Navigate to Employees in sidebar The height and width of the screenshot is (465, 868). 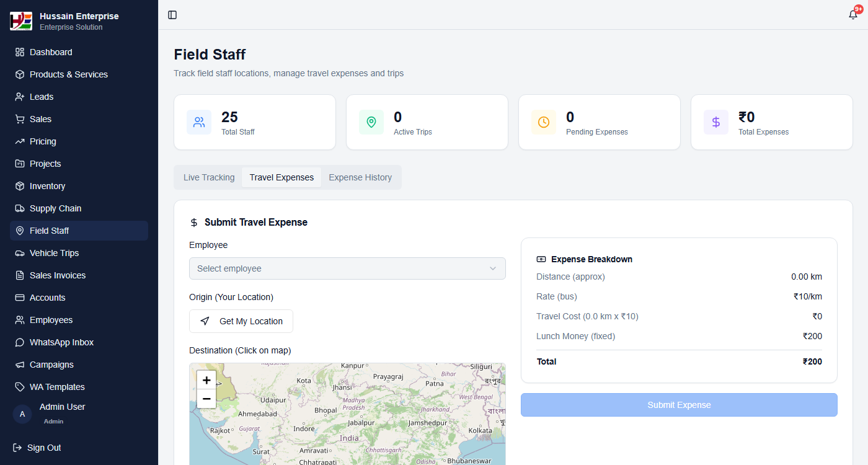[x=79, y=320]
